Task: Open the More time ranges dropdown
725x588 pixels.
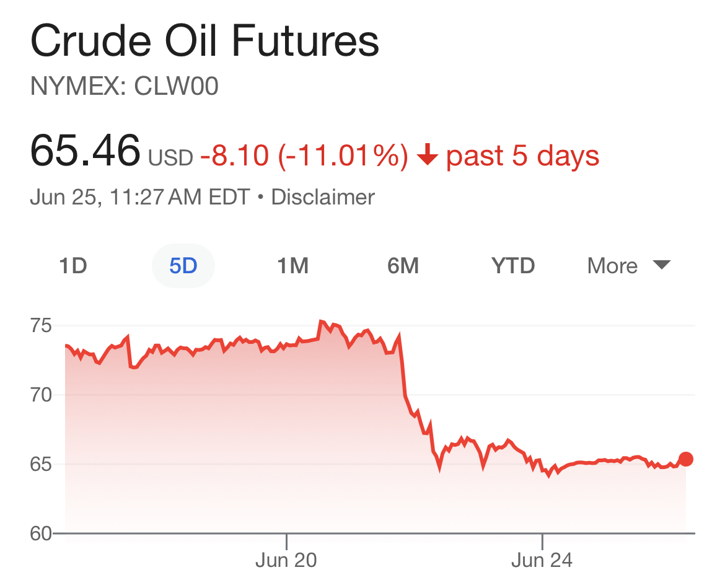Action: point(613,266)
